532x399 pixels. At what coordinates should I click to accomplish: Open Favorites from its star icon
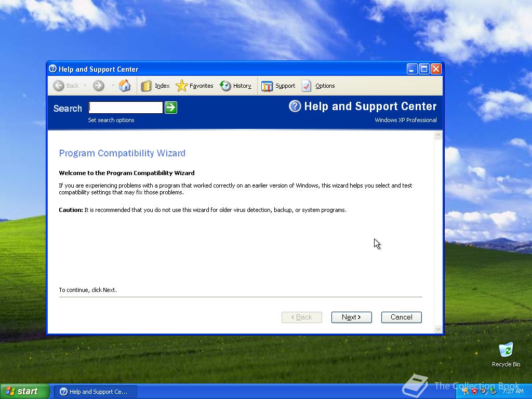(x=181, y=86)
